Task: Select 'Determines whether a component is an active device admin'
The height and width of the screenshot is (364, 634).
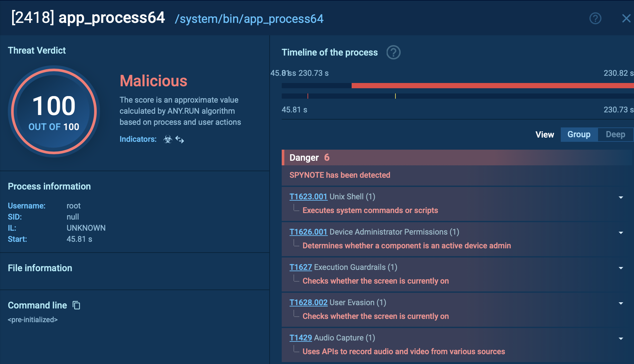Action: coord(407,245)
